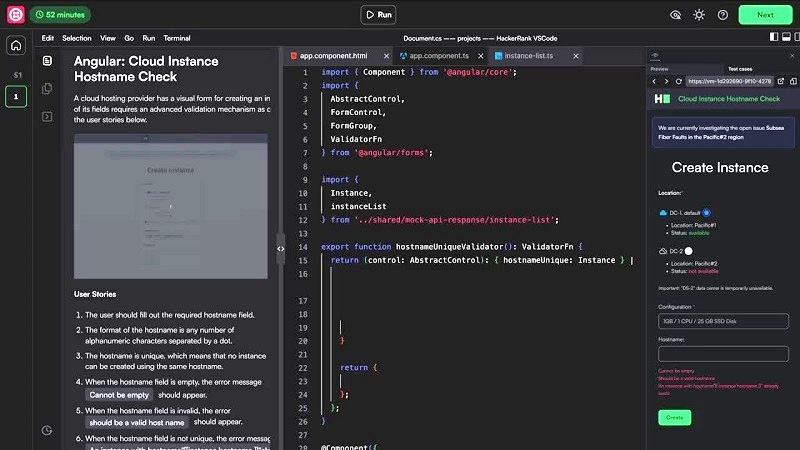Open the help question mark icon
Viewport: 800px width, 450px height.
pos(723,15)
